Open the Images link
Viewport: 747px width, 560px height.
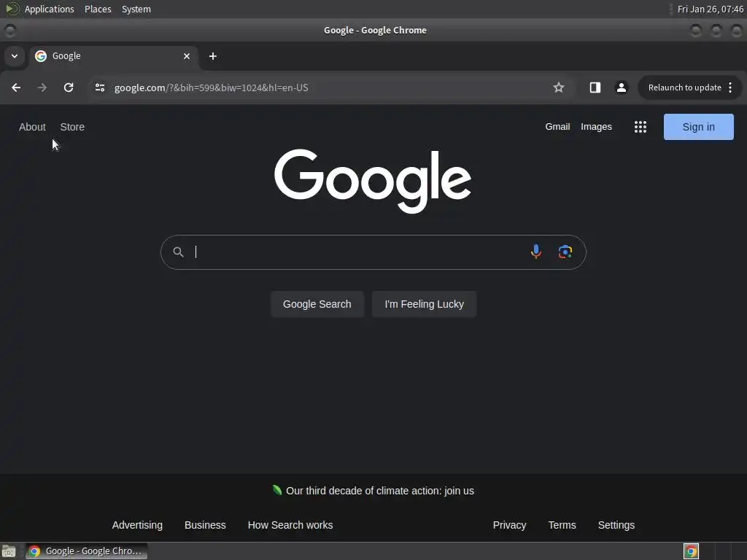(596, 127)
